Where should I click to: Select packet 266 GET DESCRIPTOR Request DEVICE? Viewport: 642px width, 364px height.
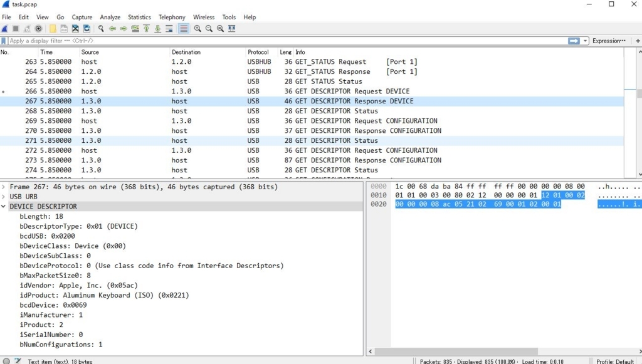312,91
